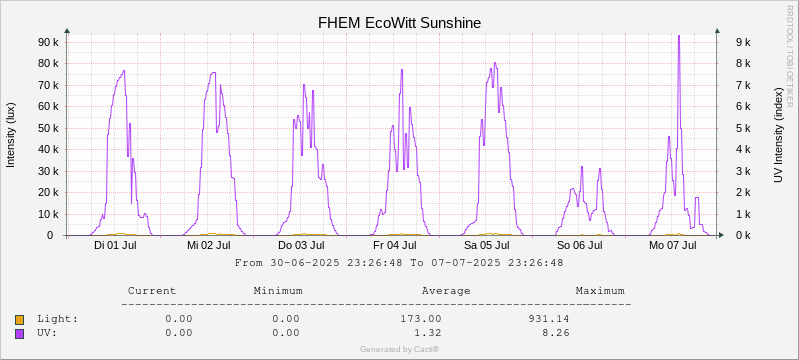The image size is (799, 360).
Task: Click the Light: legend label
Action: 58,319
